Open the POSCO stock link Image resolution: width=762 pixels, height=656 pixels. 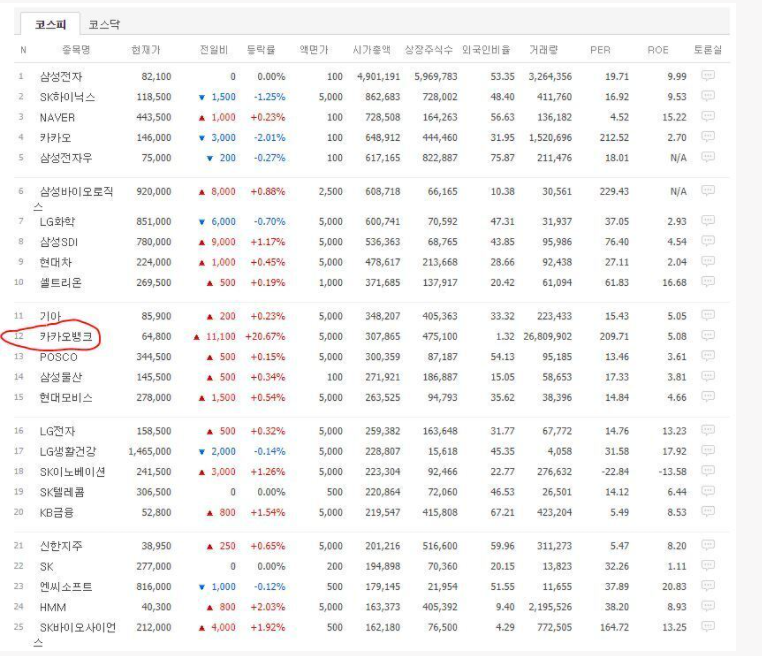[x=58, y=357]
